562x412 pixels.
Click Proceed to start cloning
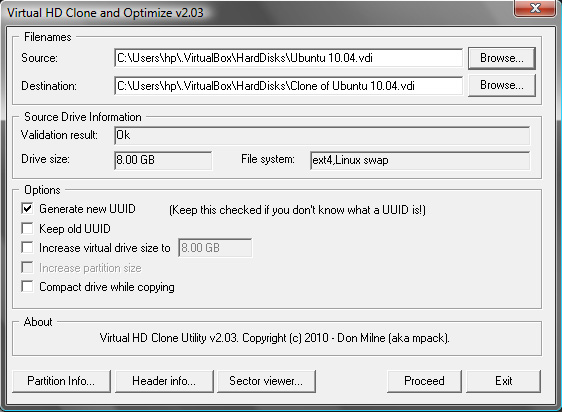click(x=424, y=381)
